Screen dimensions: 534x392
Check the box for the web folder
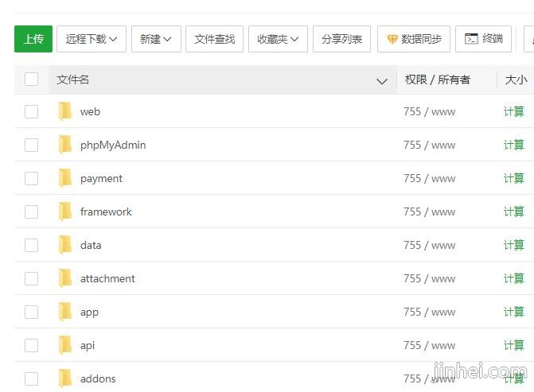click(31, 111)
